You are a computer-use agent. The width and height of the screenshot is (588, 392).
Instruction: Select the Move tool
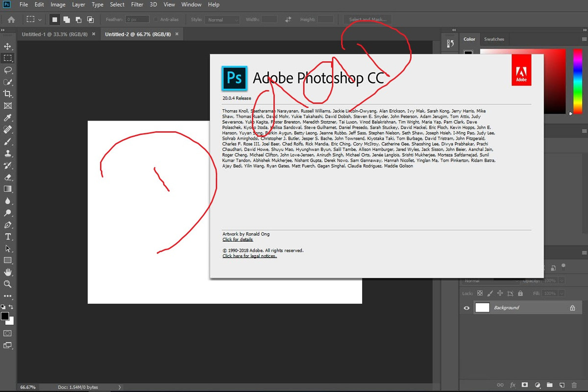(8, 47)
